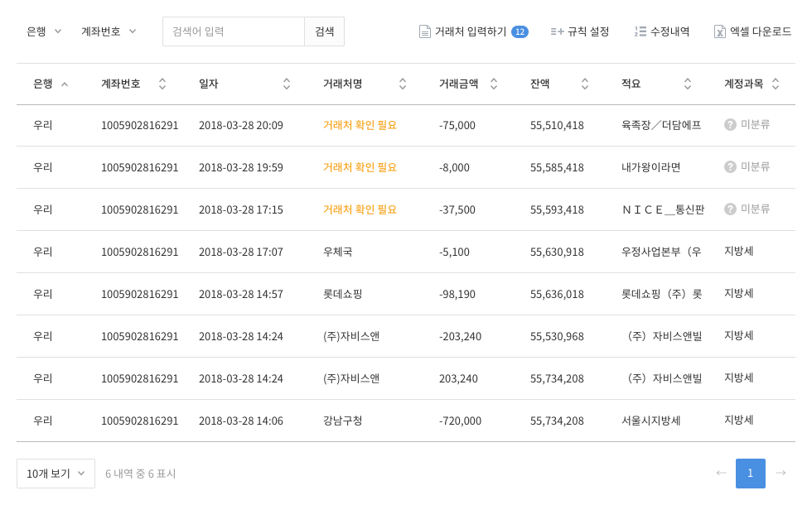Toggle sort on 잔액 column header
This screenshot has height=505, width=812.
(x=585, y=84)
